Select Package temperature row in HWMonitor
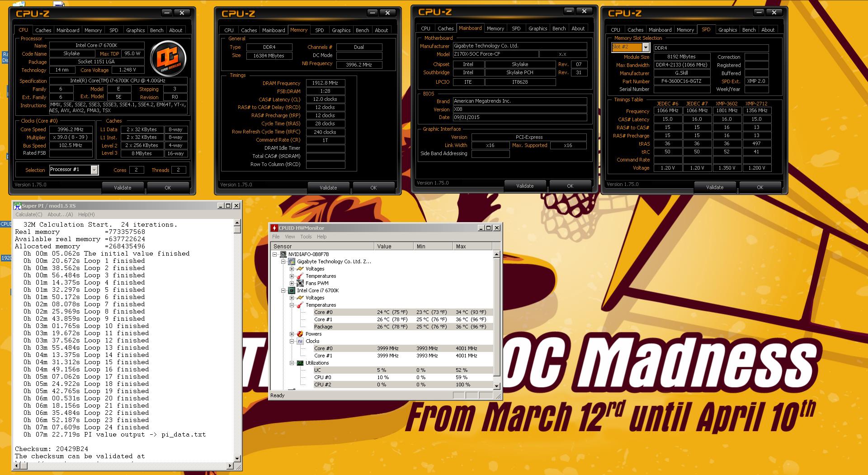The height and width of the screenshot is (475, 868). click(x=402, y=327)
